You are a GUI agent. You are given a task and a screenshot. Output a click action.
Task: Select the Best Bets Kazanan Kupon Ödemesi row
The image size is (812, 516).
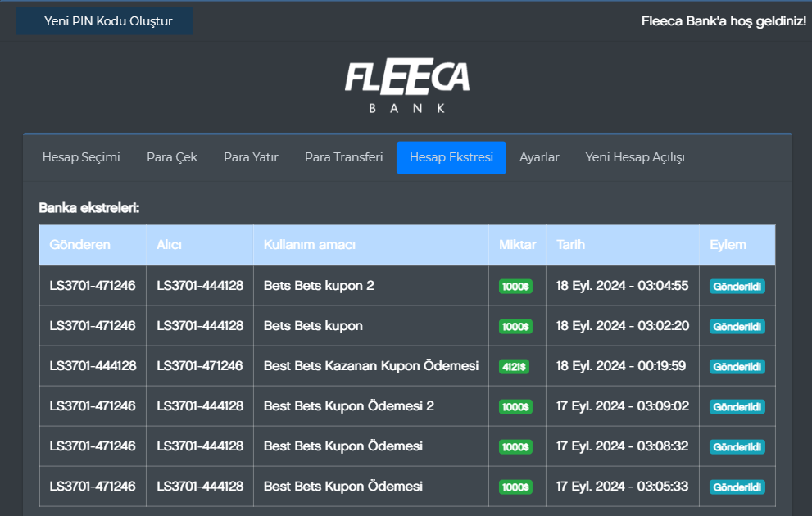[x=370, y=366]
